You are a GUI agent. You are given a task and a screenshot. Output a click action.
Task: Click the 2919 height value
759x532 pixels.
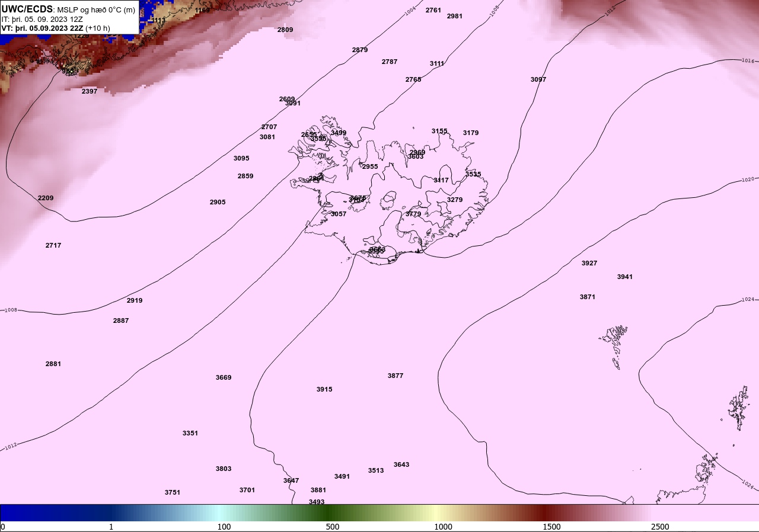click(135, 300)
